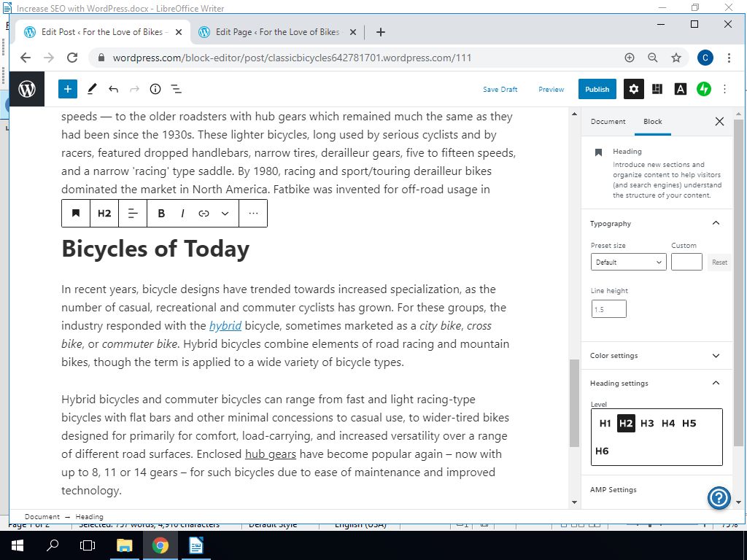
Task: Switch to the Document tab in the sidebar
Action: [x=608, y=122]
